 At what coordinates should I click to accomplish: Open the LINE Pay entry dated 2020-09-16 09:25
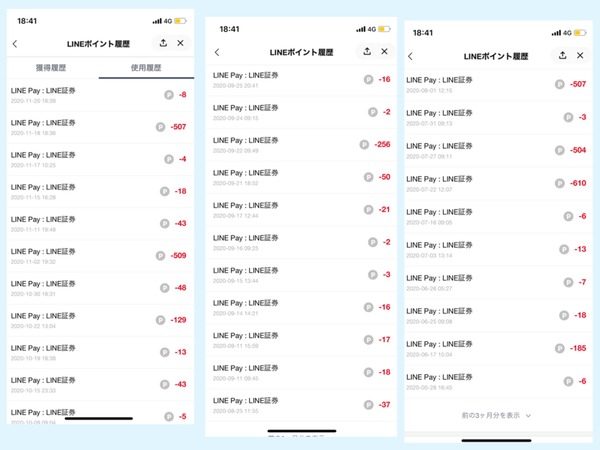[x=301, y=242]
